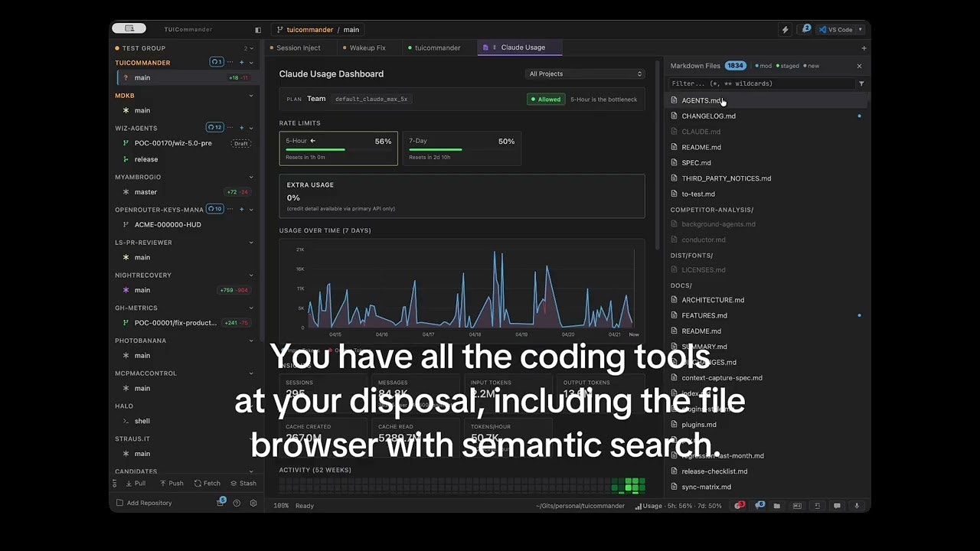Add branch to TUICOMMANDER with plus
This screenshot has width=980, height=551.
tap(241, 62)
